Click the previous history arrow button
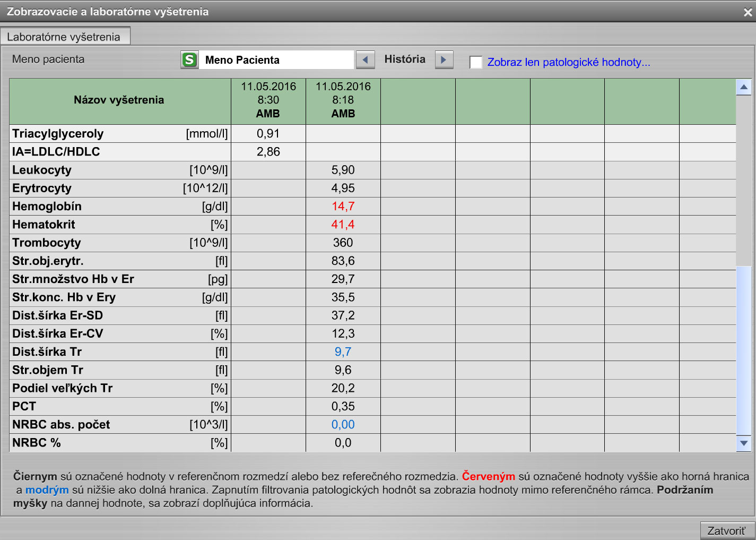 pos(365,59)
